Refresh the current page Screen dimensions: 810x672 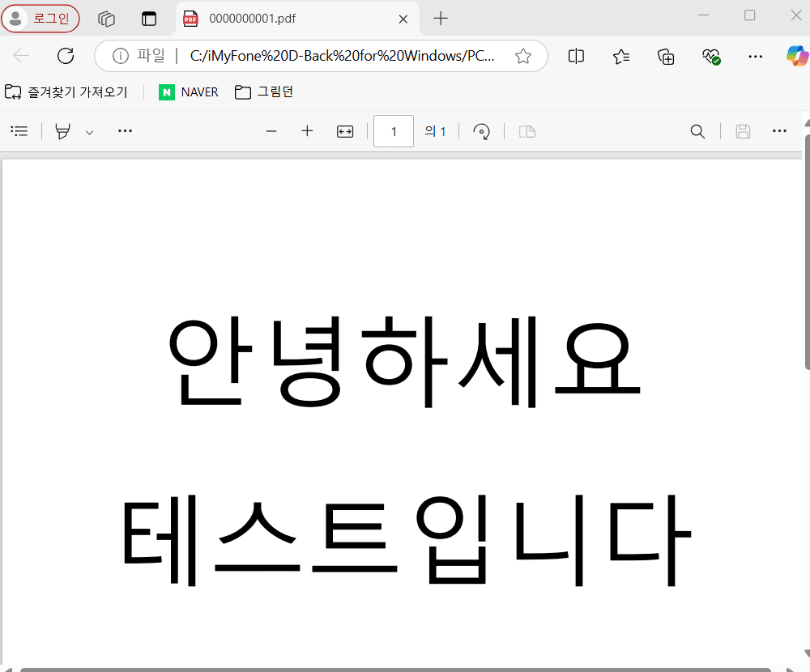click(x=66, y=56)
